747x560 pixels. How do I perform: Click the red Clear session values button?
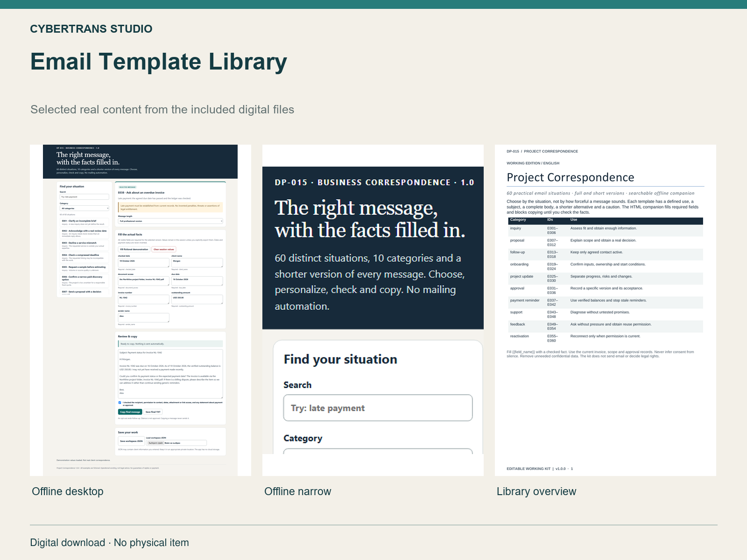coord(164,249)
